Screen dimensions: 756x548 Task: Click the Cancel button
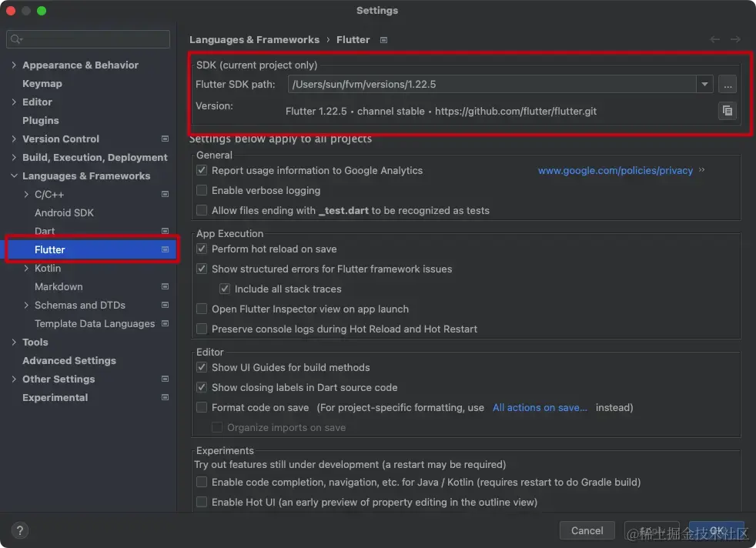587,530
